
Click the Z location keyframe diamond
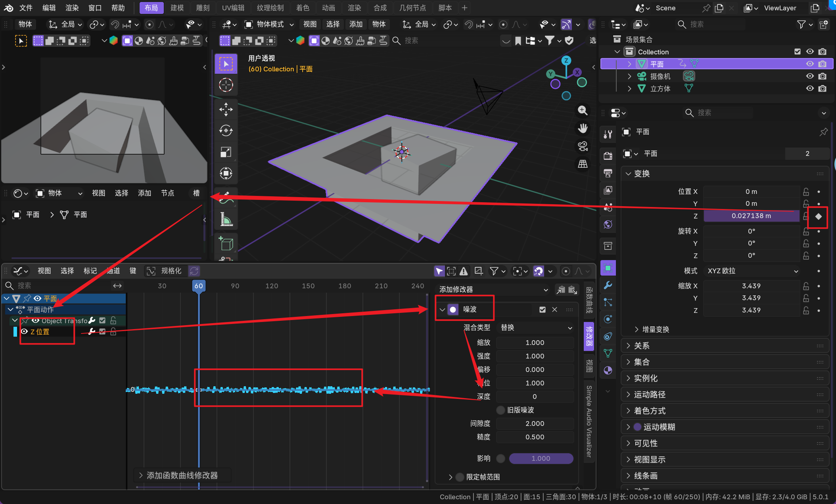[818, 217]
